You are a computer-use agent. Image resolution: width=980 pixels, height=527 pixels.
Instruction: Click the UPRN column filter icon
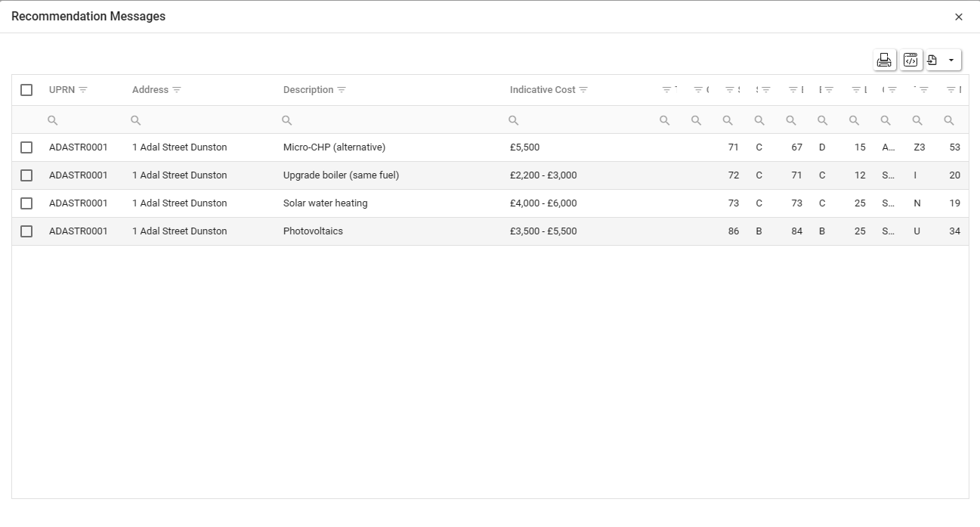(83, 90)
